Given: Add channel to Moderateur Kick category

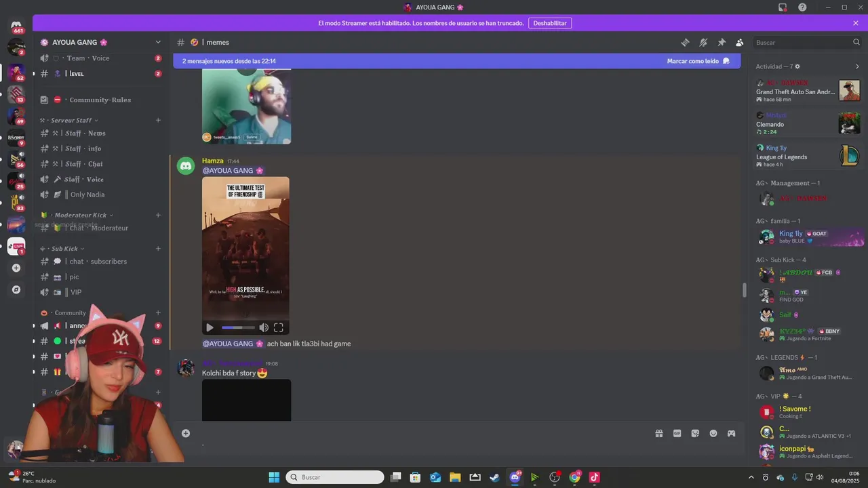Looking at the screenshot, I should (x=158, y=215).
